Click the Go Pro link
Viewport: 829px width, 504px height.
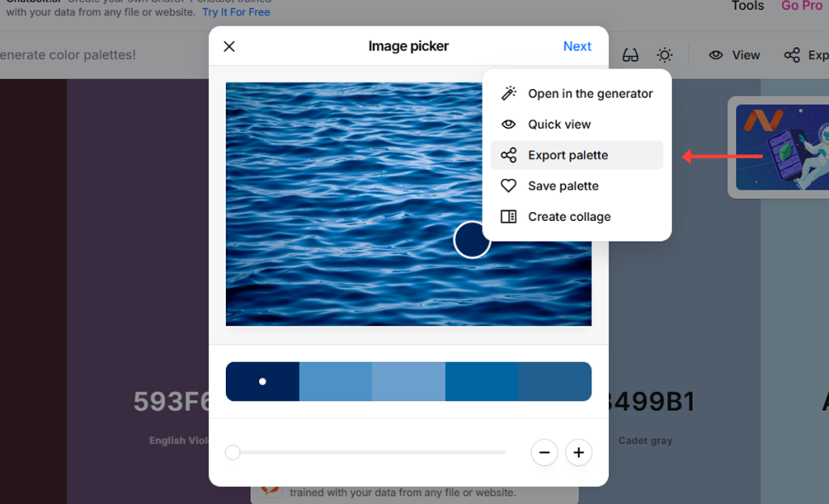tap(801, 6)
